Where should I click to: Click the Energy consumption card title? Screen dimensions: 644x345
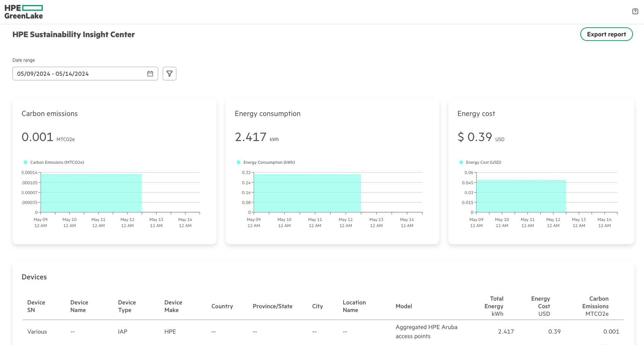[x=268, y=114]
